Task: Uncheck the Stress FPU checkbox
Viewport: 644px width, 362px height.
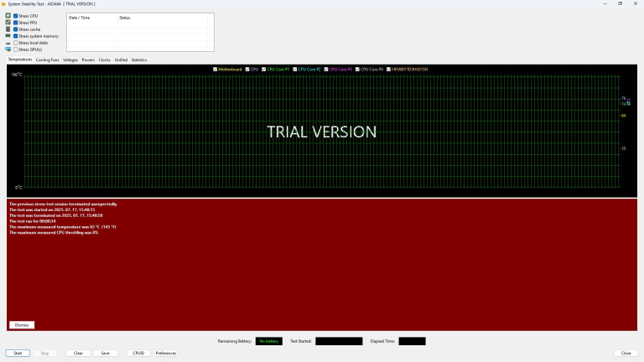Action: [16, 23]
